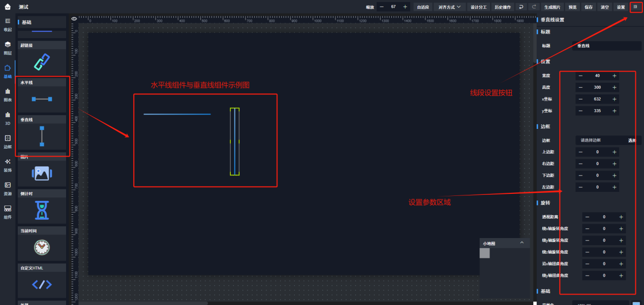
Task: Decrease the 高度 height value
Action: click(580, 87)
